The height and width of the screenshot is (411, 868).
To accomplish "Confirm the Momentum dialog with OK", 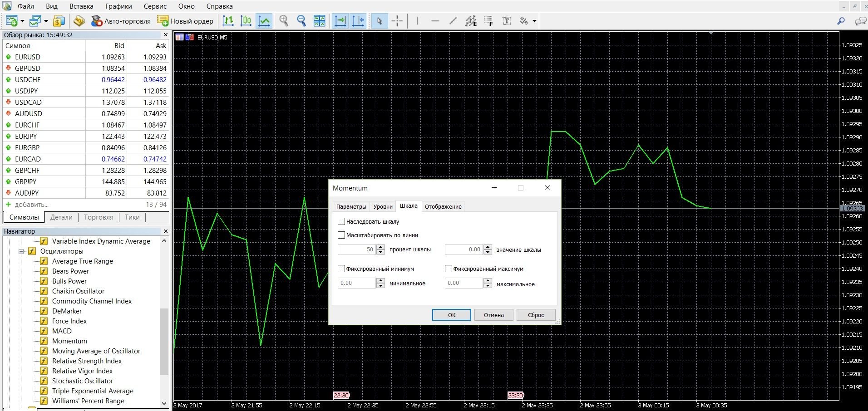I will click(452, 315).
